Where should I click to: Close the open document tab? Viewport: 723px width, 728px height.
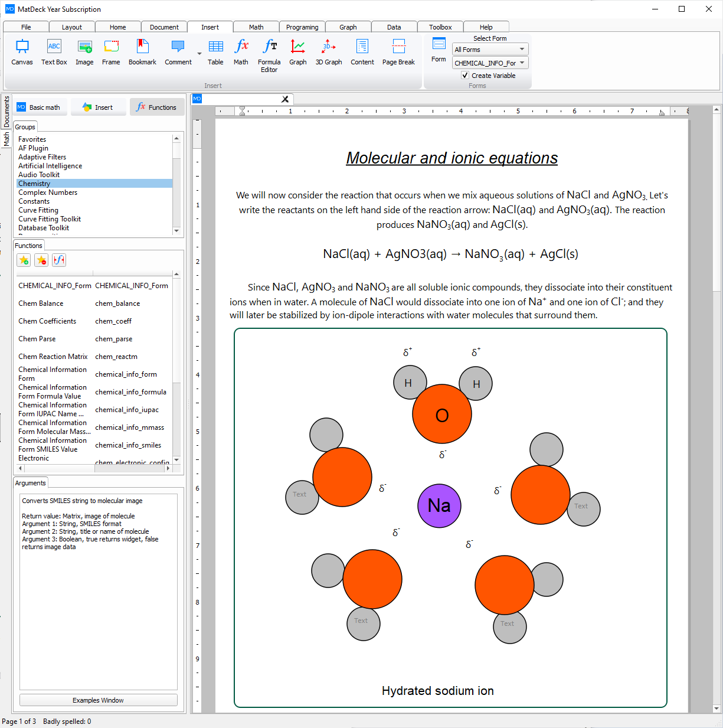pos(285,99)
